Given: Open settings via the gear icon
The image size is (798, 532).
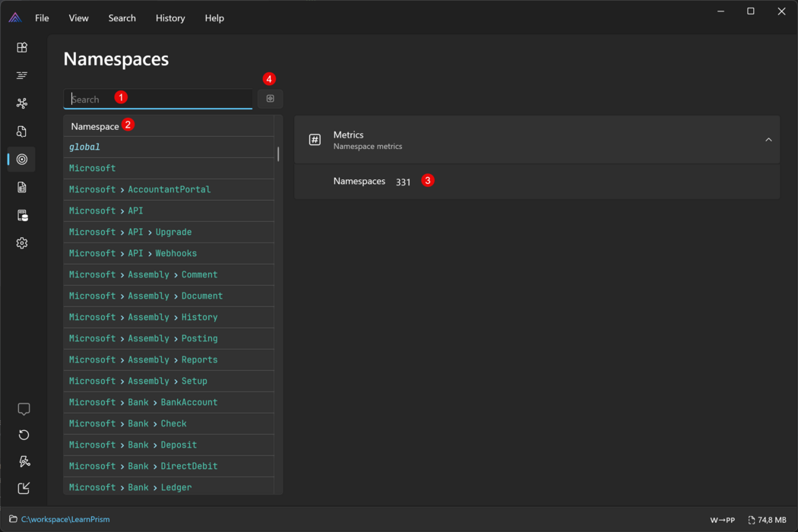Looking at the screenshot, I should pos(22,243).
